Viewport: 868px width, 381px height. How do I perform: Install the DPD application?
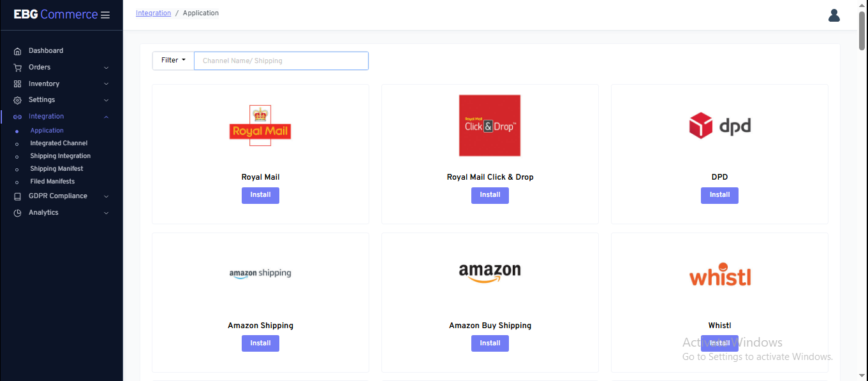click(719, 195)
